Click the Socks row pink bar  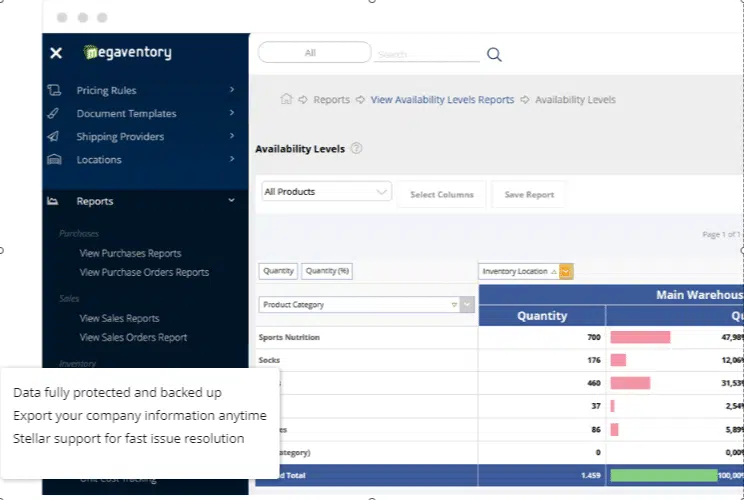click(618, 360)
